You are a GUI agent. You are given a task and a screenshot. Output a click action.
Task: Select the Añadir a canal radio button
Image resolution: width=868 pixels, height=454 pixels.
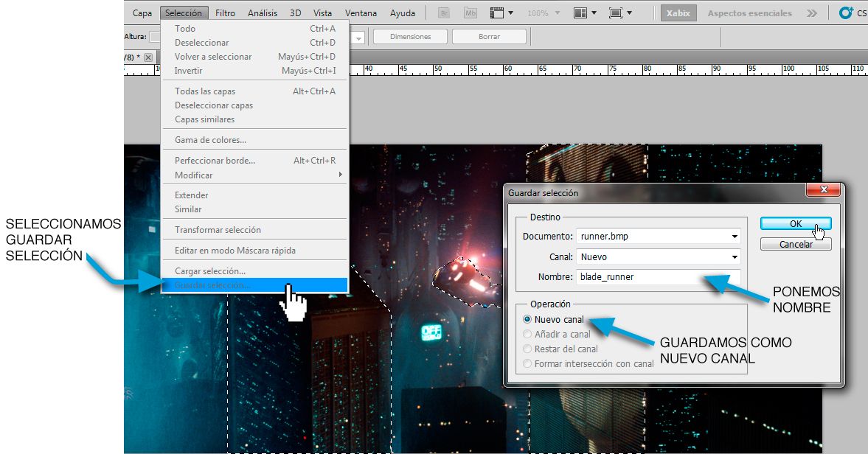point(527,334)
